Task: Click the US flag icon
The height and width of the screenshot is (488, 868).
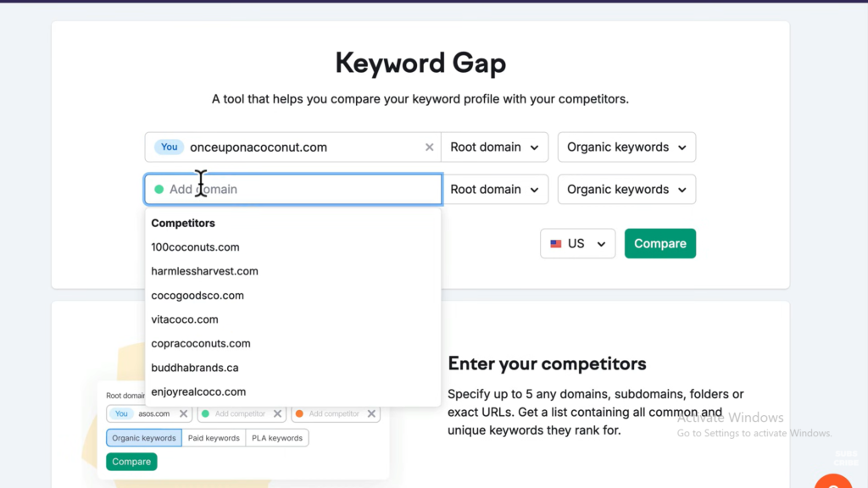Action: click(x=556, y=244)
